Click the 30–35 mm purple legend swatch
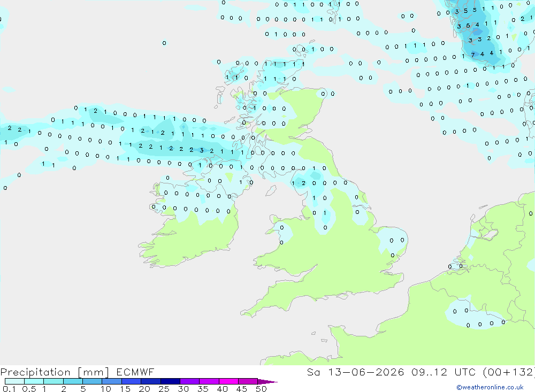This screenshot has height=392, width=535. point(189,381)
